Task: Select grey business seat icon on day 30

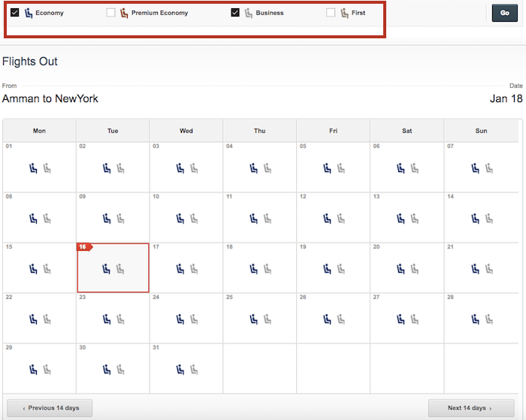Action: point(120,370)
